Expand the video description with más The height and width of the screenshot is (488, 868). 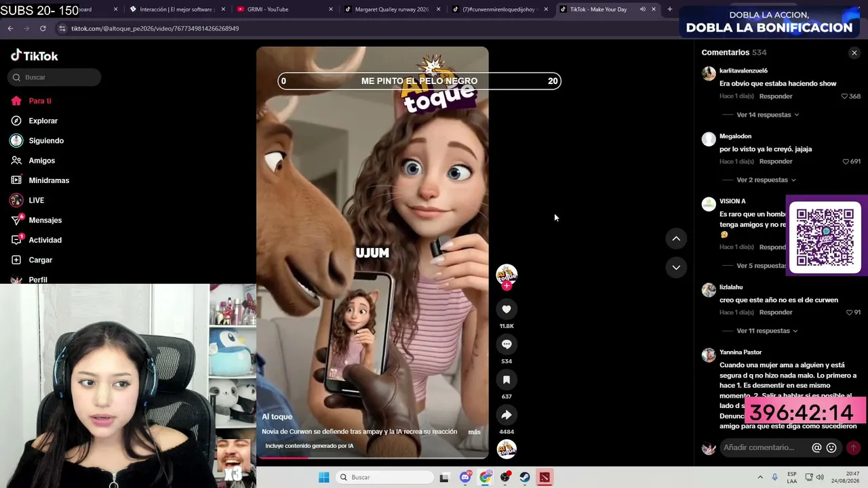[474, 432]
